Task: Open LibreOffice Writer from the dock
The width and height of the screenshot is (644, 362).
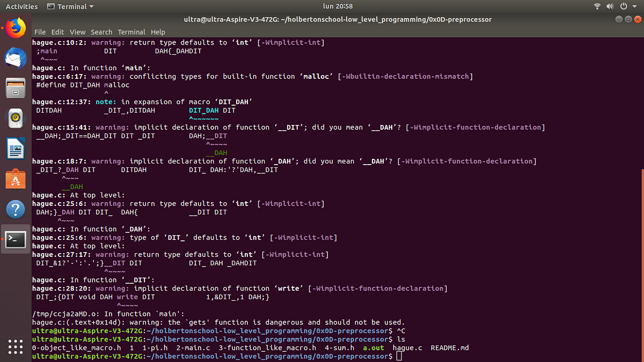Action: click(x=16, y=147)
